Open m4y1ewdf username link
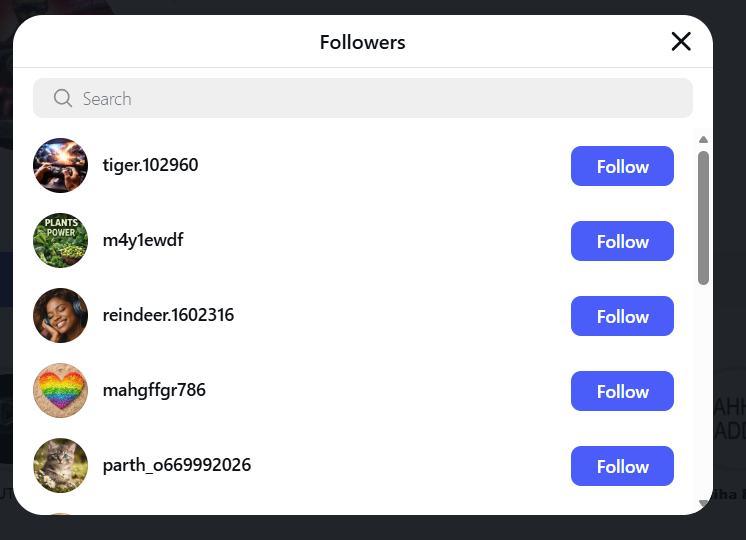The image size is (746, 540). [143, 240]
